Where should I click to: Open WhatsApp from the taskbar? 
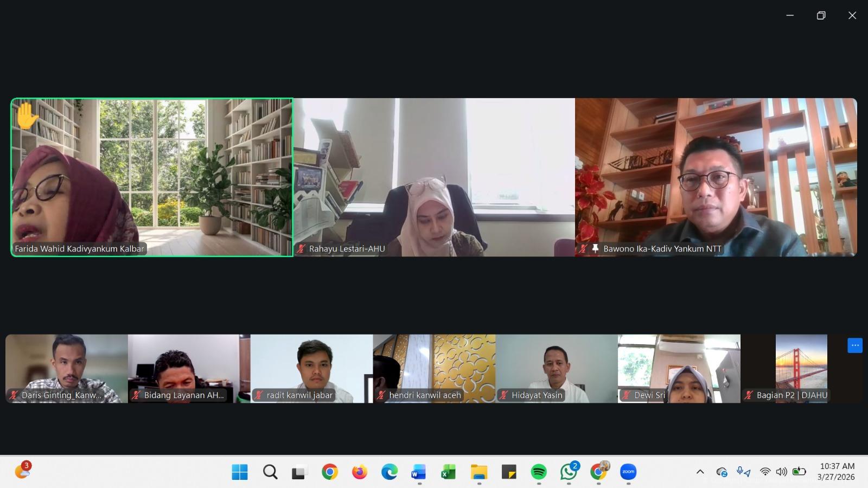pos(569,472)
